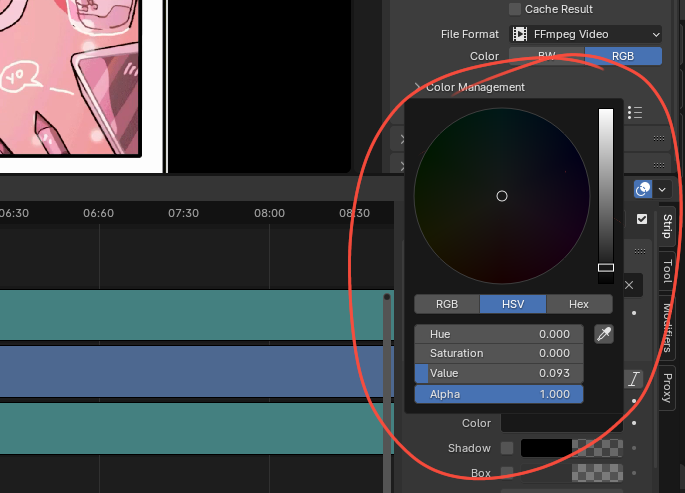Click the list view icon below Color Management
Image resolution: width=685 pixels, height=493 pixels.
[635, 113]
